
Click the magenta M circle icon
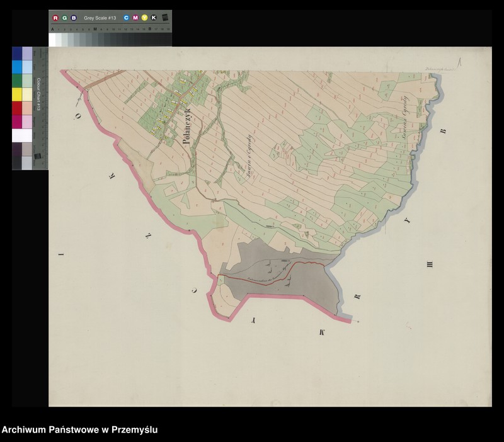tap(135, 18)
